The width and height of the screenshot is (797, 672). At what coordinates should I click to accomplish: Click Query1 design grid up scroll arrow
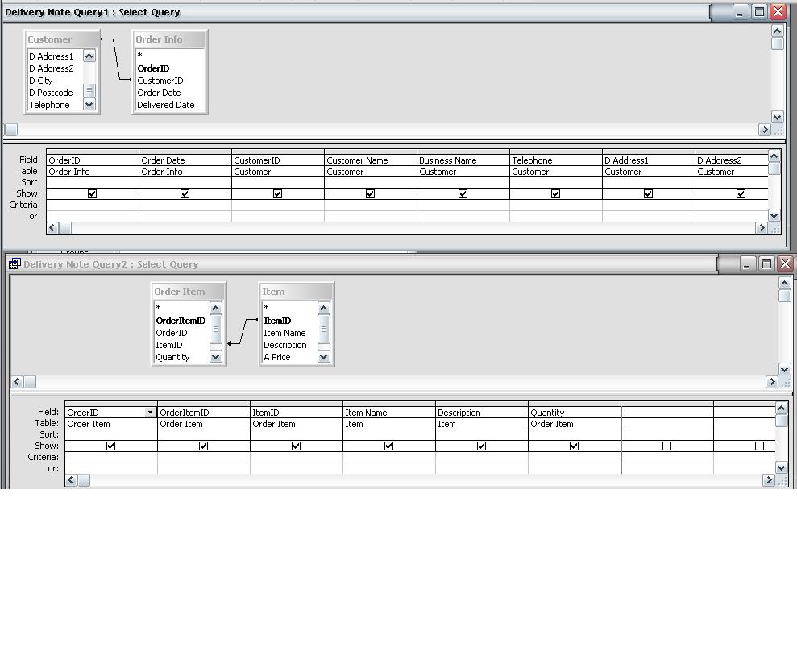[x=774, y=156]
